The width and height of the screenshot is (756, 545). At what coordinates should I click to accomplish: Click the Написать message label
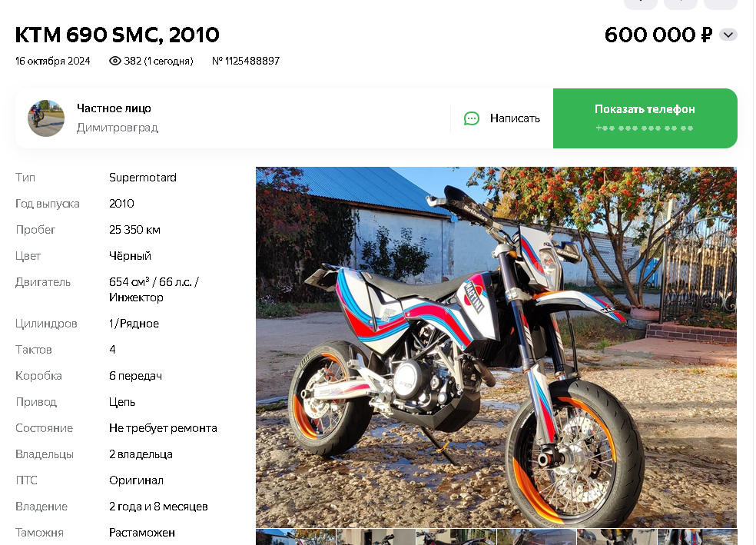point(515,118)
